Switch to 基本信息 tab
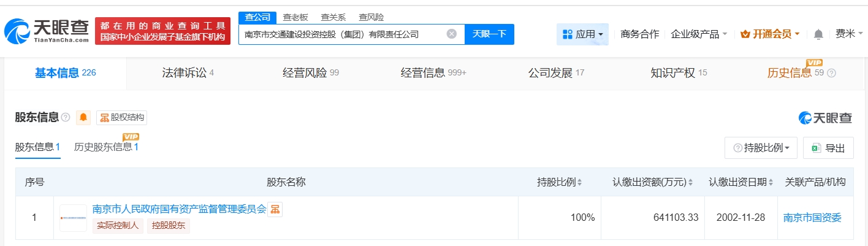This screenshot has width=868, height=246. point(66,73)
